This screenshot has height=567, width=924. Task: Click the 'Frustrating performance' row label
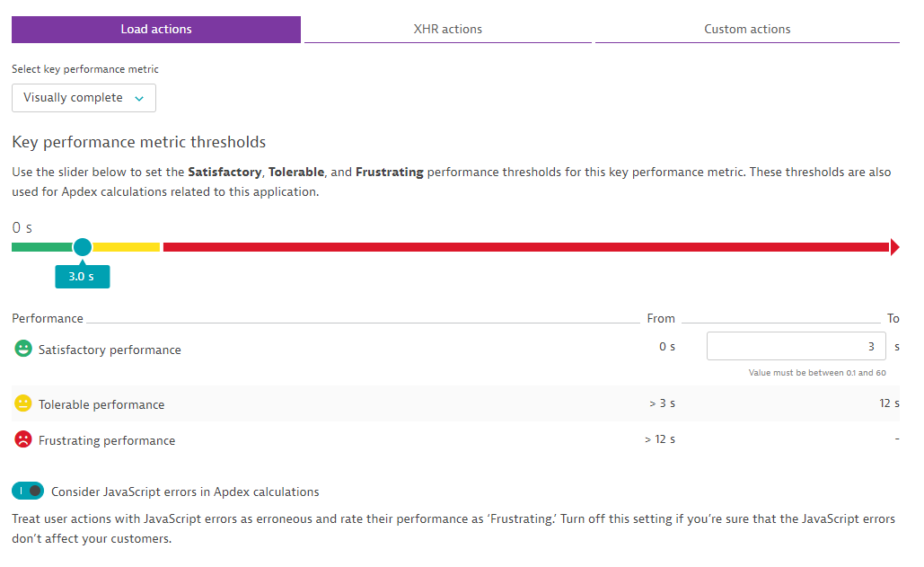coord(107,440)
